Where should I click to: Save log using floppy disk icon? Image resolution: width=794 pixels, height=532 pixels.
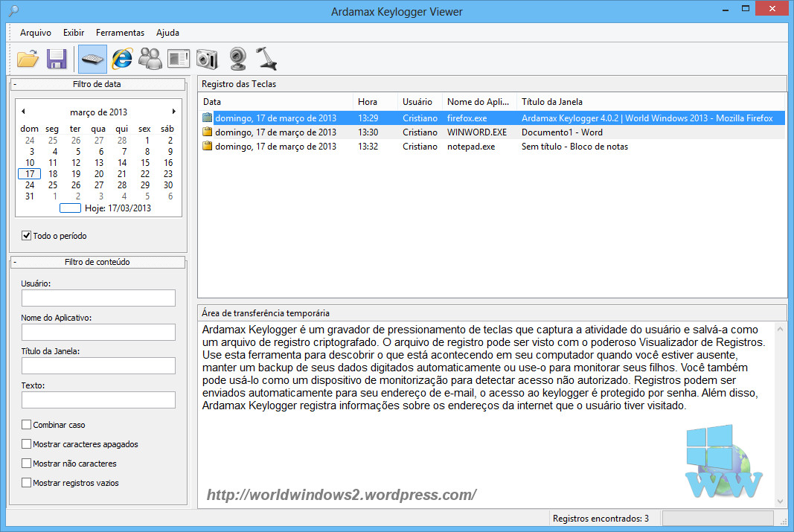coord(57,59)
